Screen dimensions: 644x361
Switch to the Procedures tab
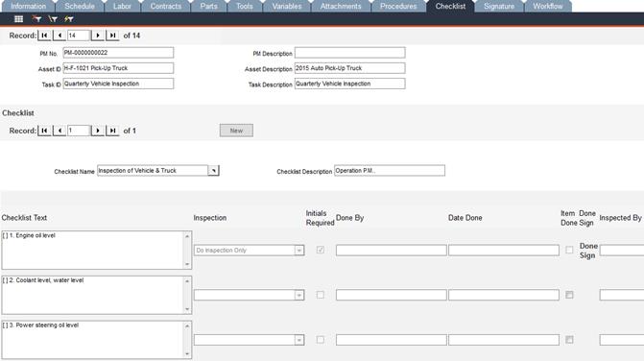[398, 6]
